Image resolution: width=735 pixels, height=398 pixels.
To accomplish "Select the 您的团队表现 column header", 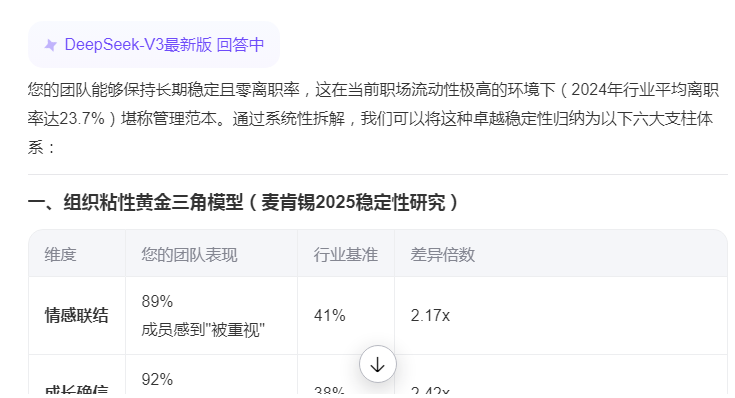I will [x=189, y=255].
